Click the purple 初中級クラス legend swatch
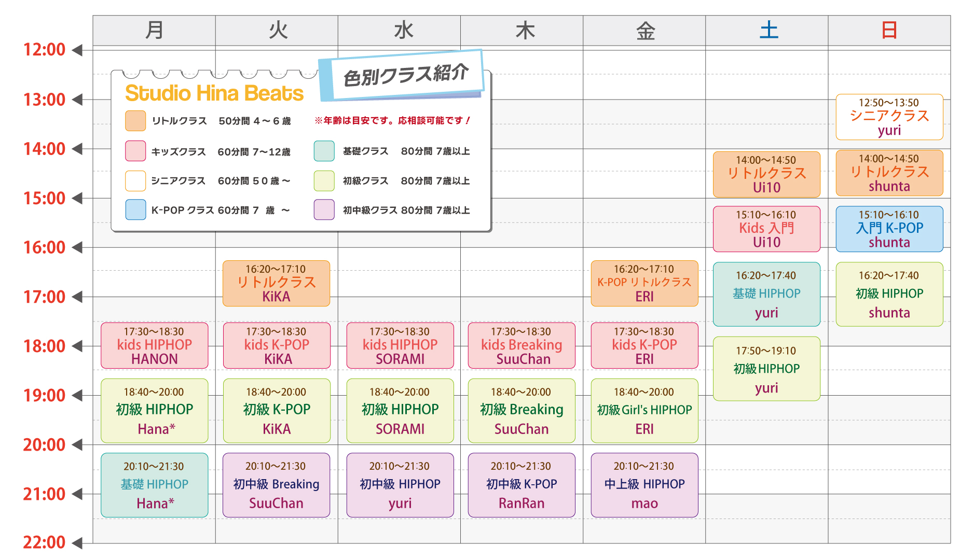 coord(324,210)
